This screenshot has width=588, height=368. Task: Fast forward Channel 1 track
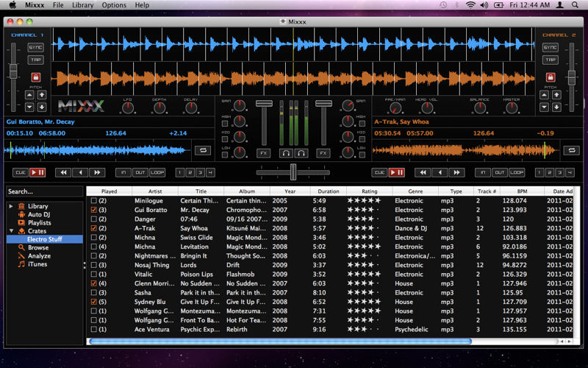97,172
